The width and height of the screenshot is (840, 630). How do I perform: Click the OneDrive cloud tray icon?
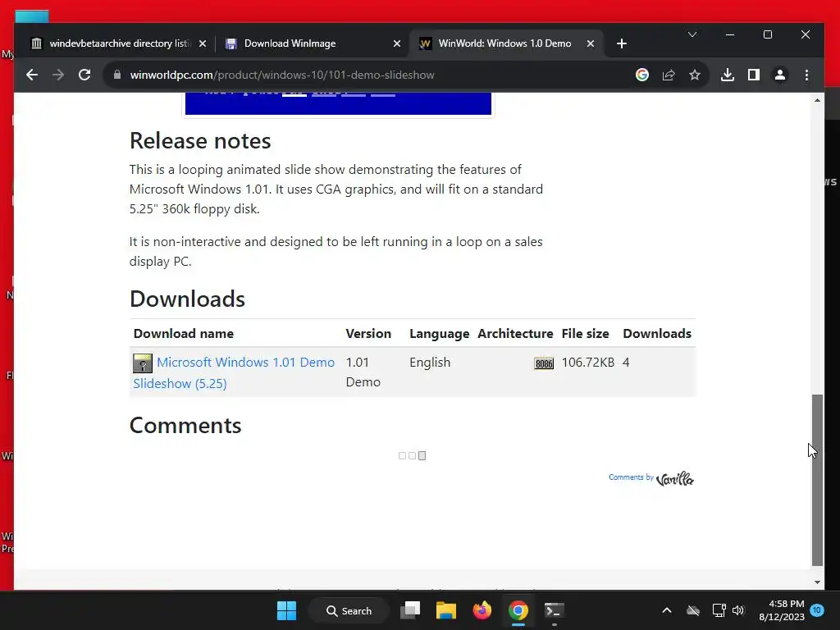coord(693,610)
